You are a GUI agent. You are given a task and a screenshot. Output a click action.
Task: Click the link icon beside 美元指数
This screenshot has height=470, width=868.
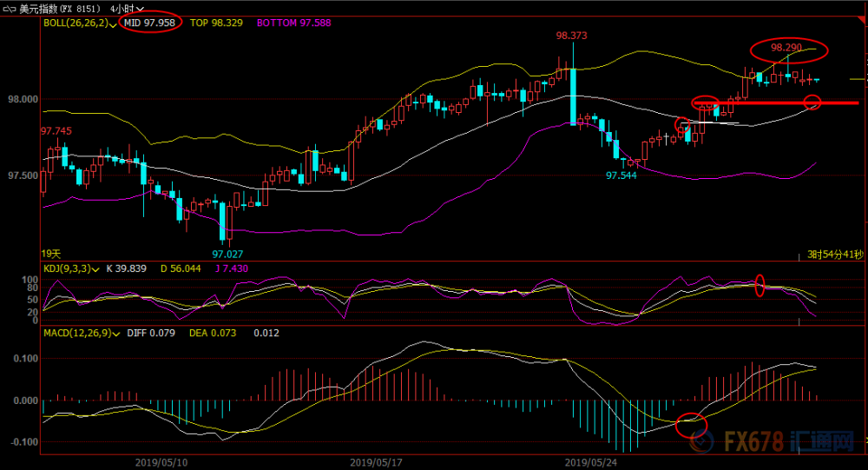coord(10,9)
